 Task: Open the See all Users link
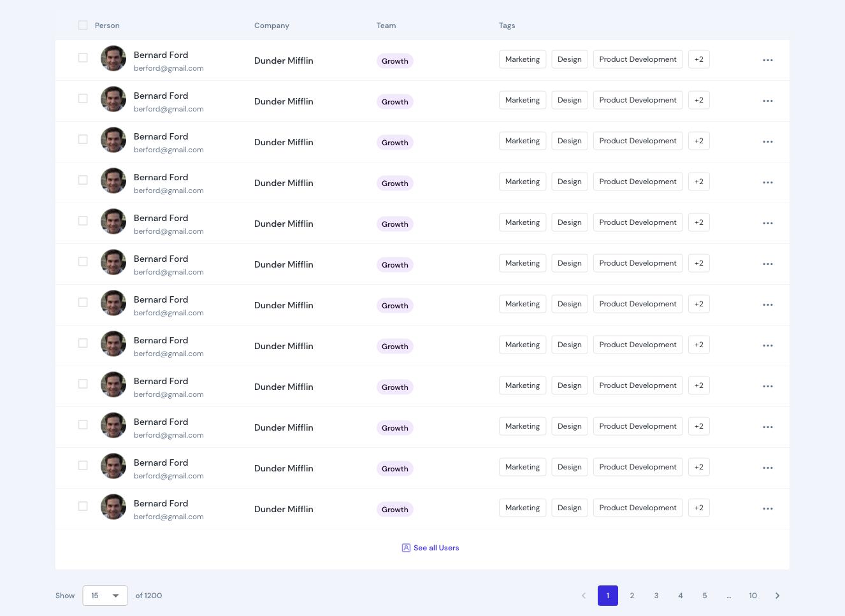(x=436, y=548)
